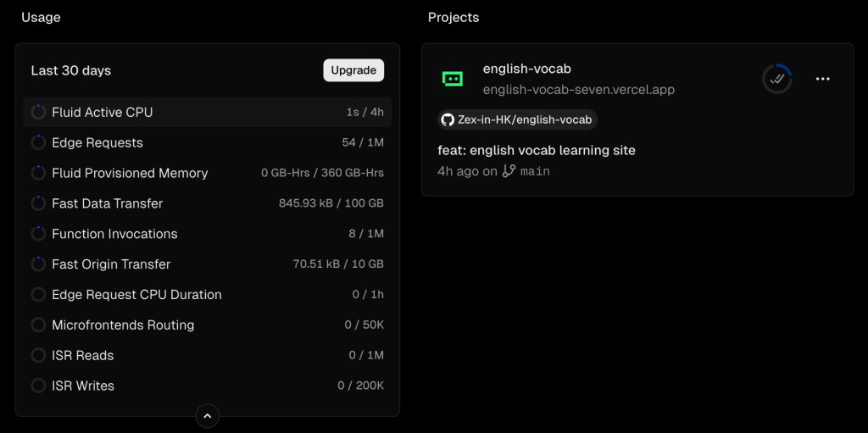Open the english-vocab project title
Viewport: 868px width, 433px height.
[526, 69]
